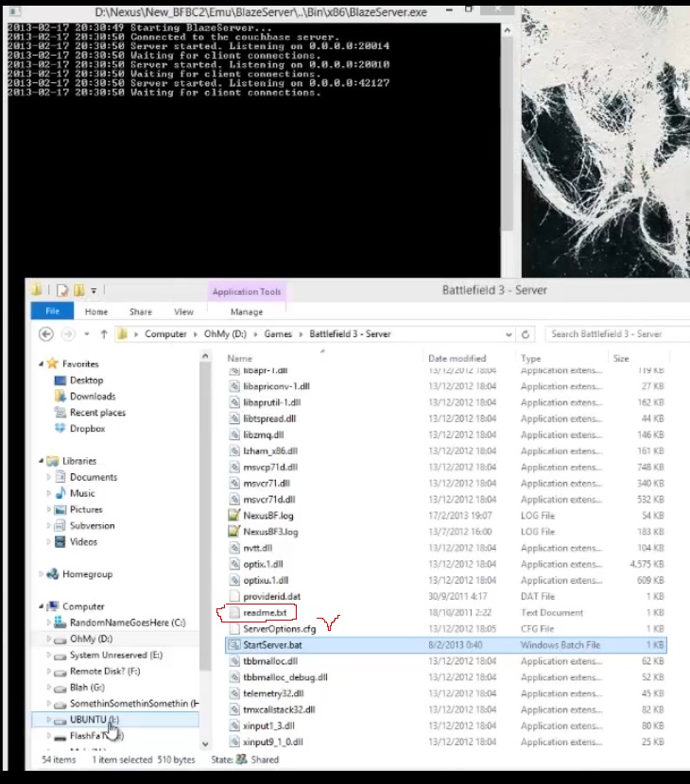
Task: Switch to the Share ribbon tab
Action: point(141,312)
